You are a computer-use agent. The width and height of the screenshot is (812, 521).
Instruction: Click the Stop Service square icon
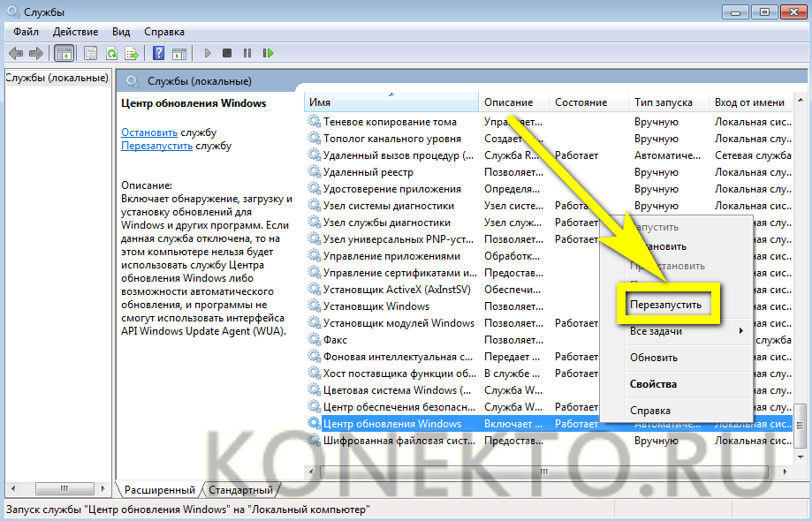[227, 53]
